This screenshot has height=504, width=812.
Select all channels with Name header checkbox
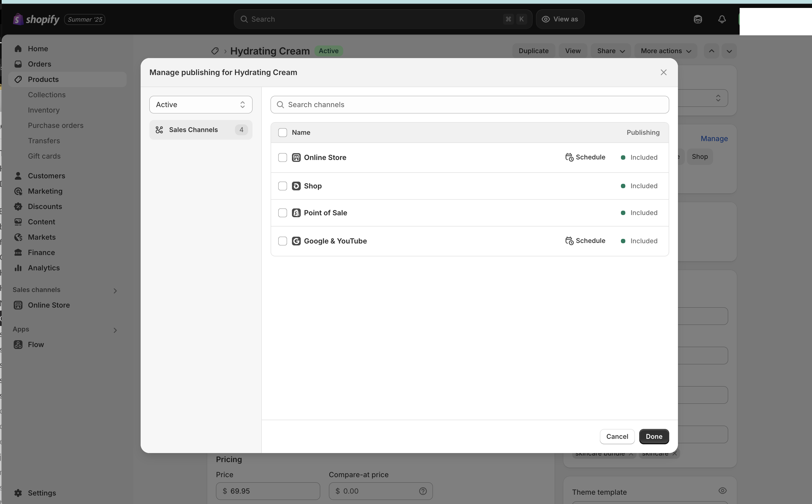282,132
